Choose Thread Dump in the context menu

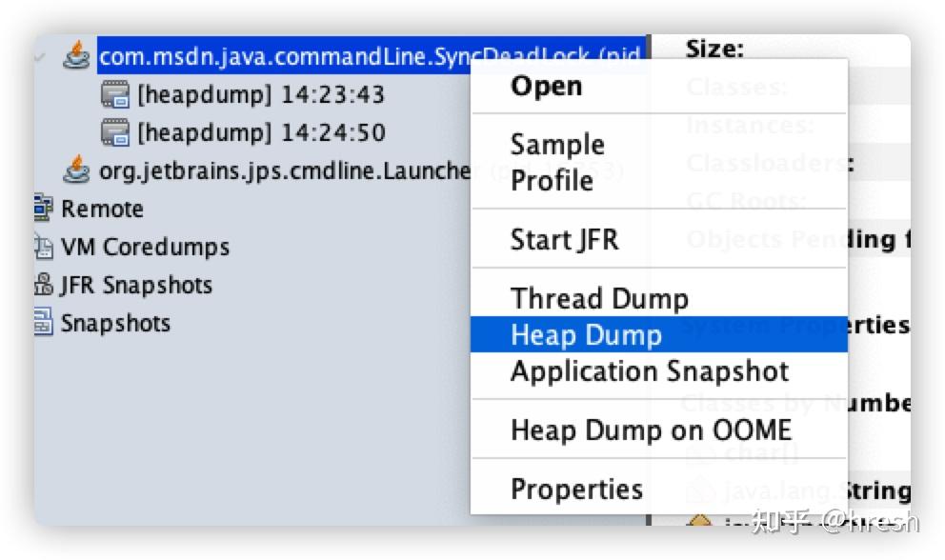601,298
